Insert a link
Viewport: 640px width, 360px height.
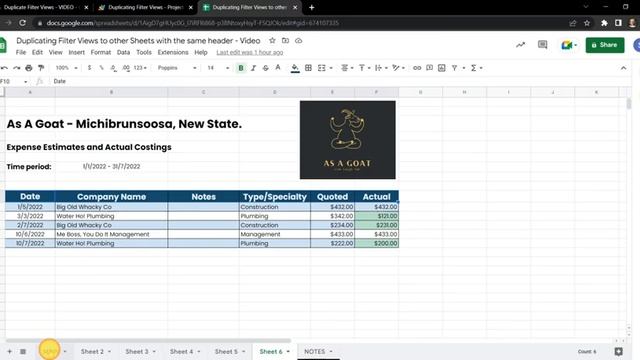click(x=417, y=68)
